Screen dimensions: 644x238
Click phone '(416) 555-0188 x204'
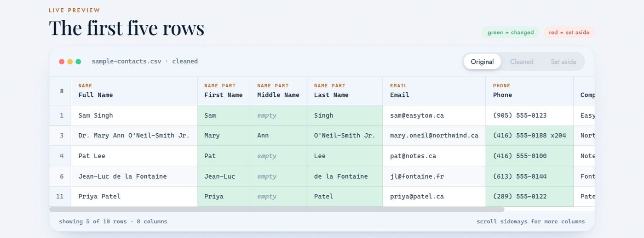click(529, 136)
